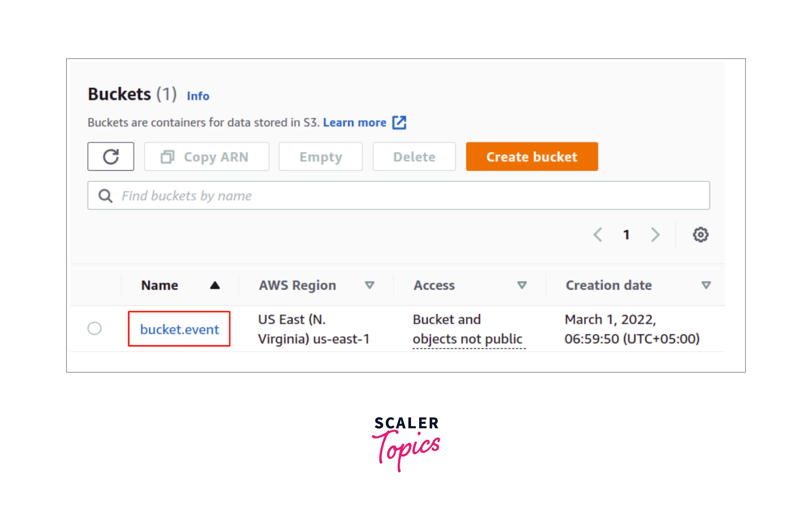This screenshot has height=518, width=812.
Task: Click the external link icon beside Learn more
Action: pyautogui.click(x=400, y=123)
